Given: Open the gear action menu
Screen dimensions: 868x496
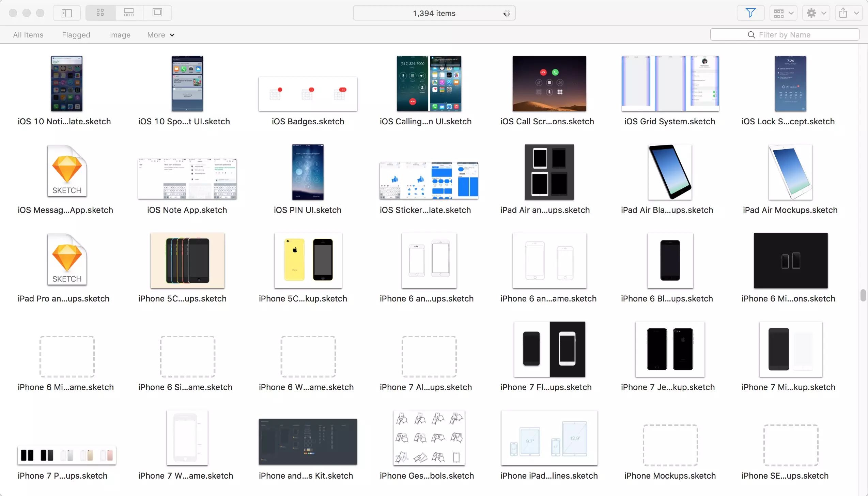Looking at the screenshot, I should pos(816,13).
